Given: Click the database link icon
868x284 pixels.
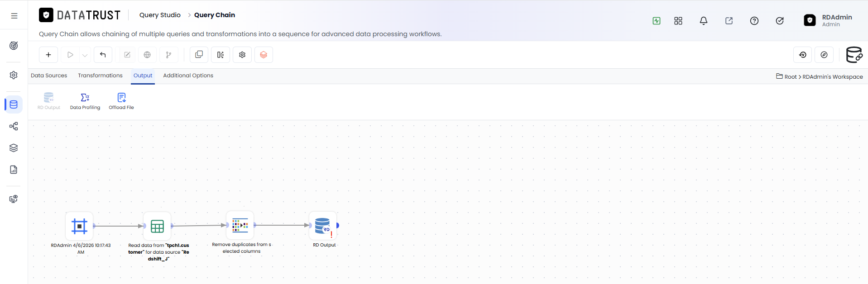Looking at the screenshot, I should coord(854,55).
